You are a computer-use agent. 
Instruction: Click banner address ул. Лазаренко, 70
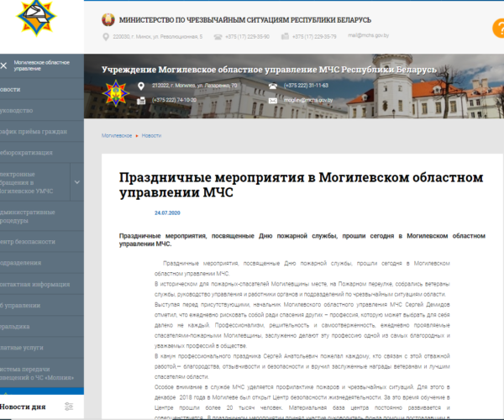[x=195, y=86]
